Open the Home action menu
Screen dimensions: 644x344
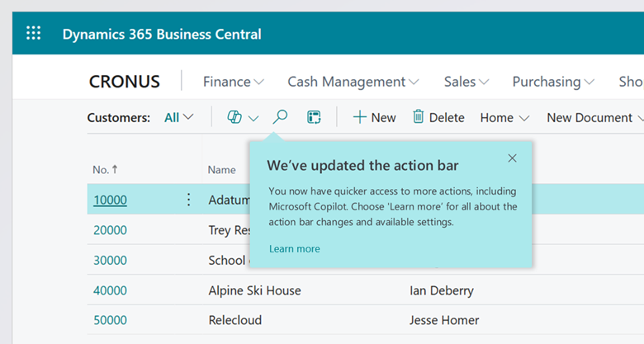(504, 118)
